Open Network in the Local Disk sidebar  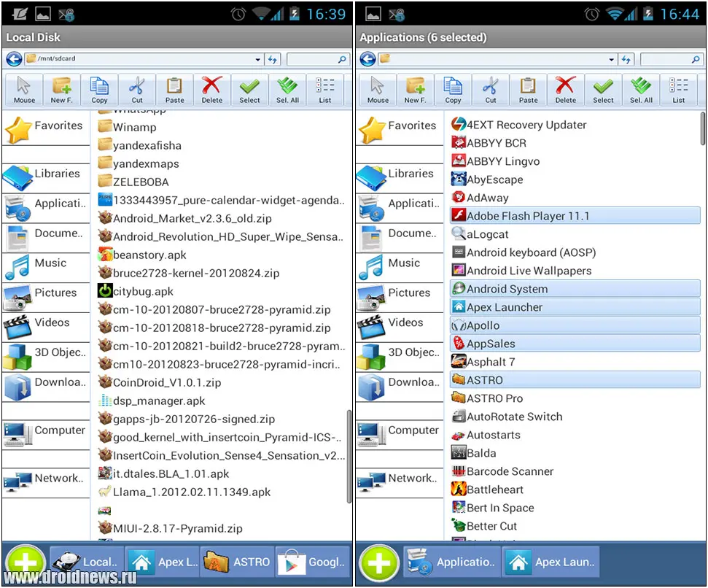click(46, 482)
